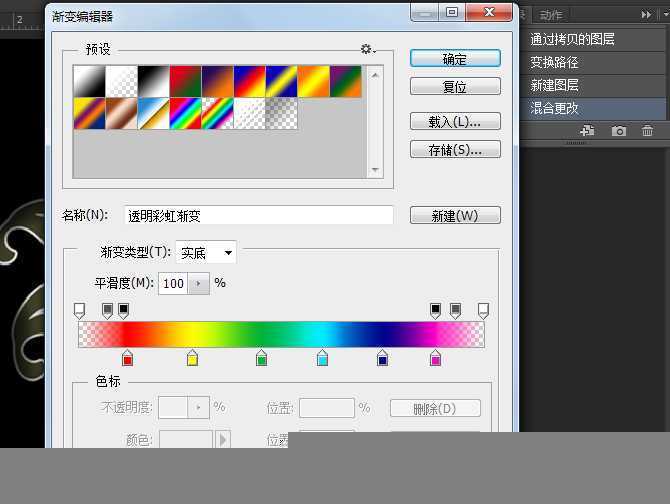Click the disabled 删除(D) button
The width and height of the screenshot is (670, 504).
435,408
